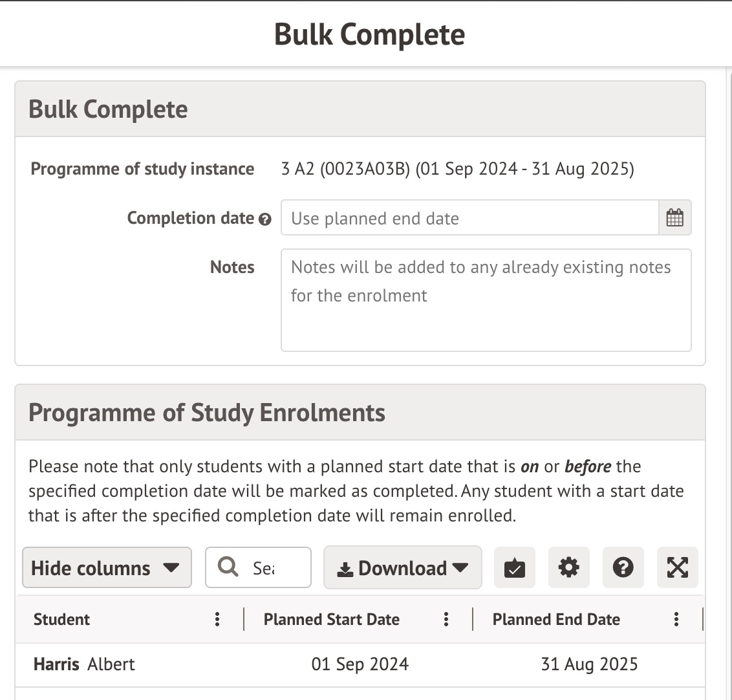Screen dimensions: 732x700
Task: Sort by the Planned End Date header
Action: [x=556, y=619]
